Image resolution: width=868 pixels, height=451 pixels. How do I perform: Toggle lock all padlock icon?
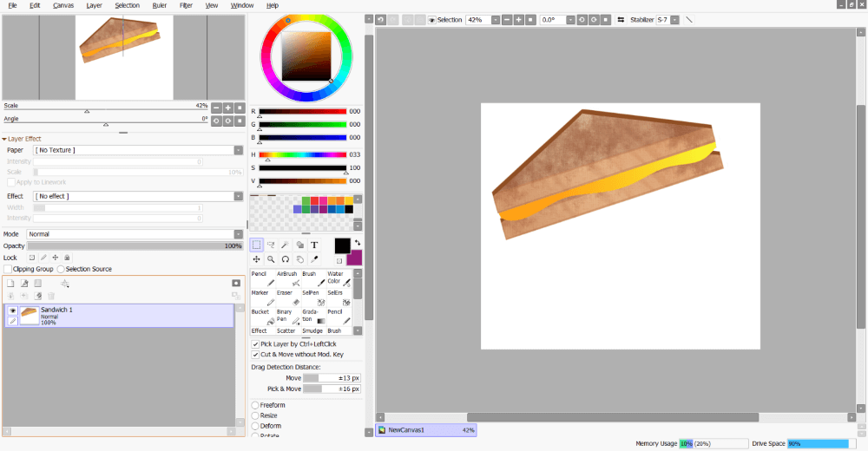pos(67,258)
